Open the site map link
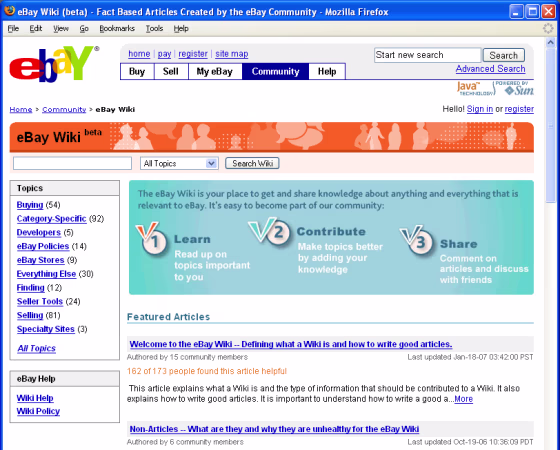The width and height of the screenshot is (560, 450). (232, 54)
